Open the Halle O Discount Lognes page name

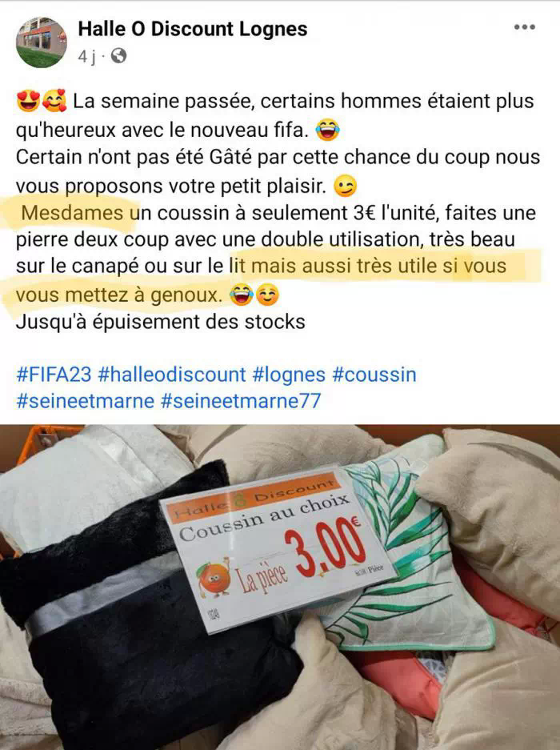coord(193,29)
